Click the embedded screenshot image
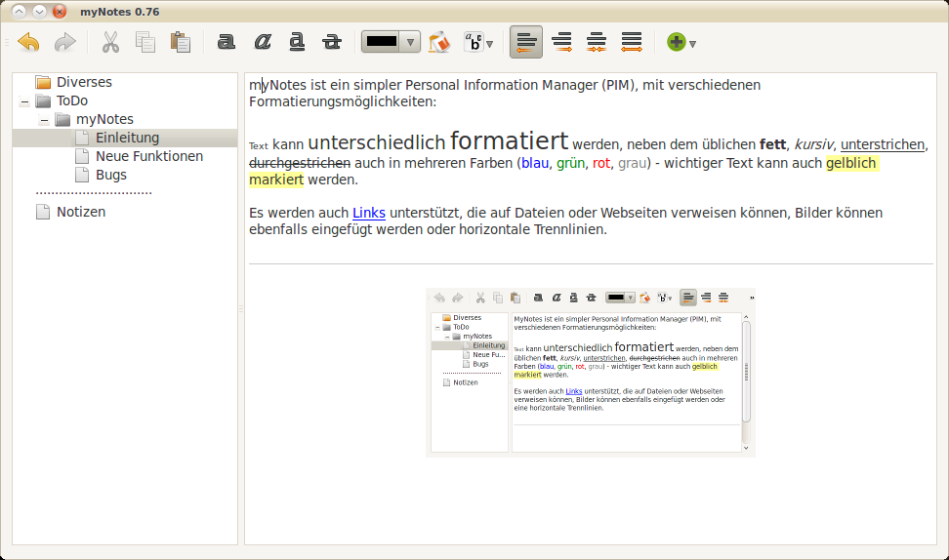This screenshot has width=949, height=560. click(591, 373)
